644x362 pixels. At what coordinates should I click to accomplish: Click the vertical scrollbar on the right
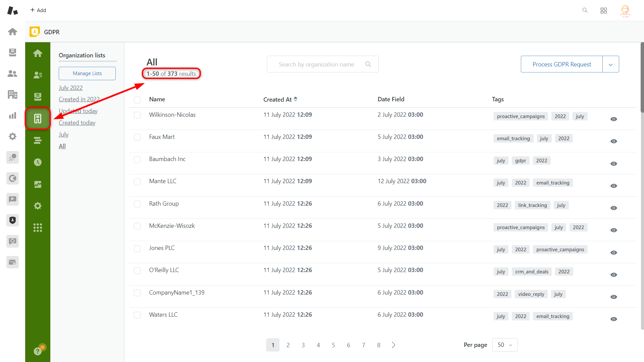[642, 77]
